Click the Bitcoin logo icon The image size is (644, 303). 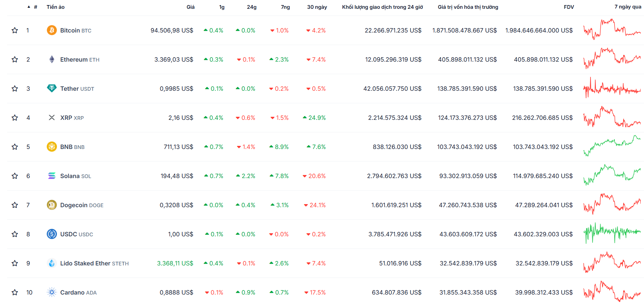52,30
